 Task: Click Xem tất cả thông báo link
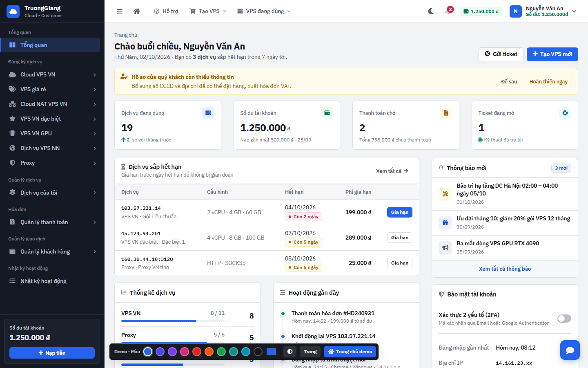505,269
